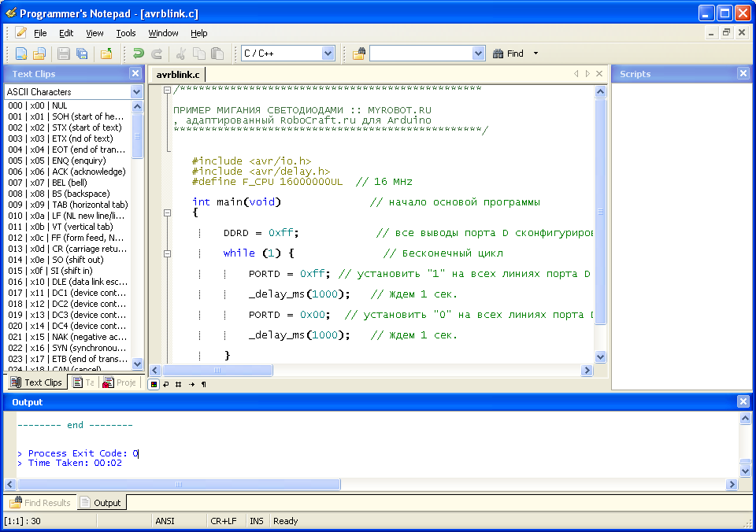Open the Tools menu

click(126, 33)
